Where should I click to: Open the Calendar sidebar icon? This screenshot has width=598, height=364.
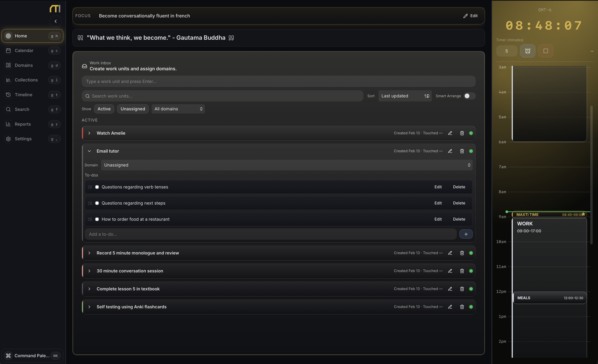coord(8,50)
